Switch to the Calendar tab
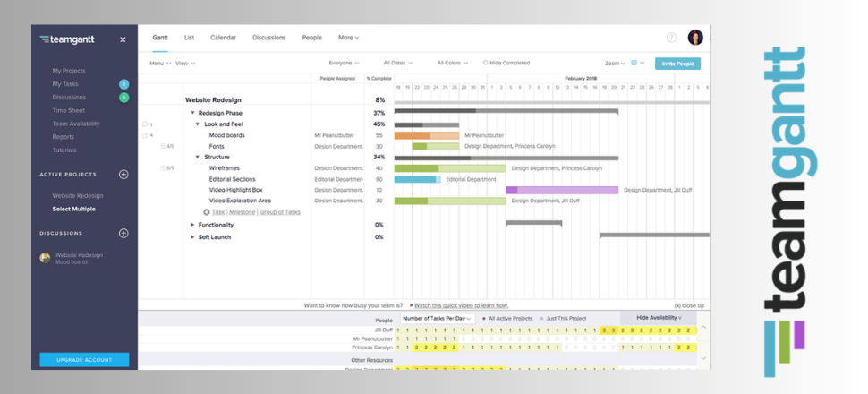Image resolution: width=868 pixels, height=394 pixels. (x=223, y=38)
